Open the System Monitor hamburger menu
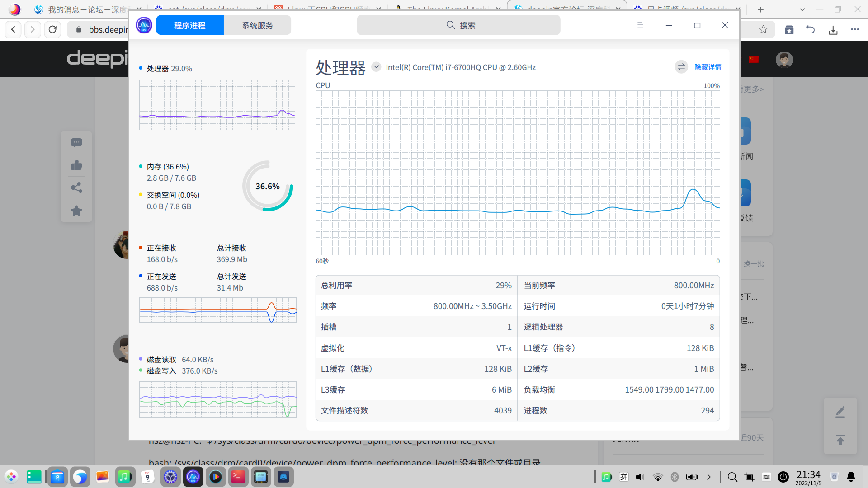This screenshot has width=868, height=488. click(640, 25)
